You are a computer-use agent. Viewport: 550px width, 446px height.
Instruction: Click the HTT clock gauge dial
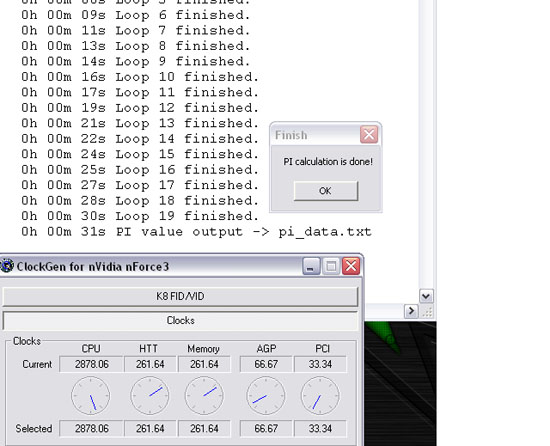[150, 396]
